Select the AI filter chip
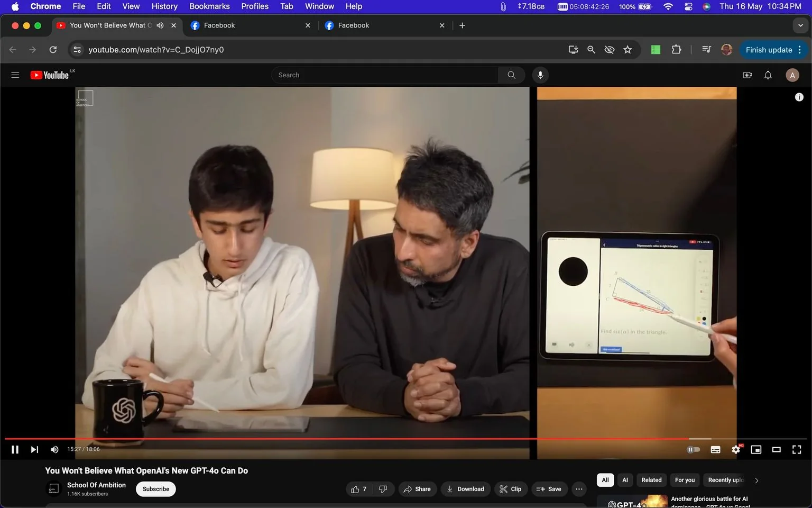 tap(625, 480)
